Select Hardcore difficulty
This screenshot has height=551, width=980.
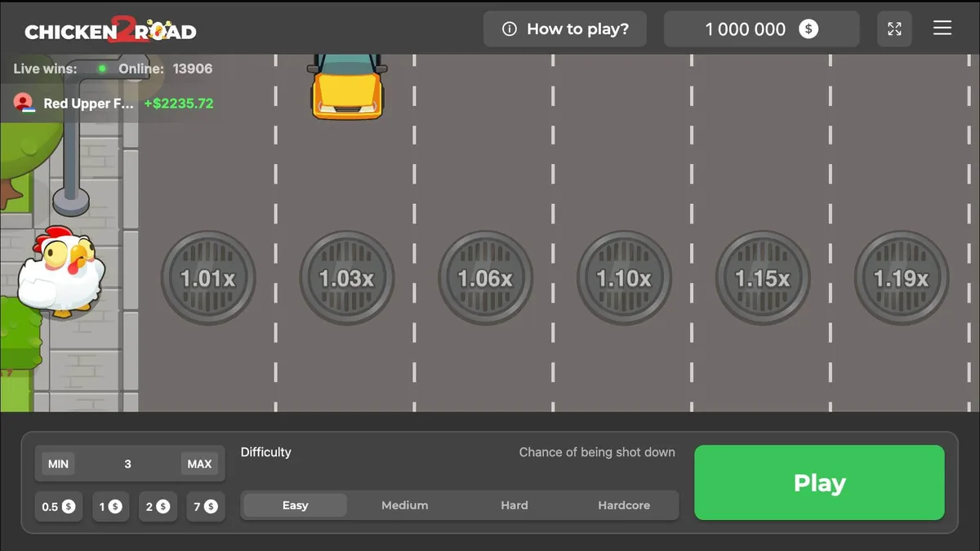[624, 505]
